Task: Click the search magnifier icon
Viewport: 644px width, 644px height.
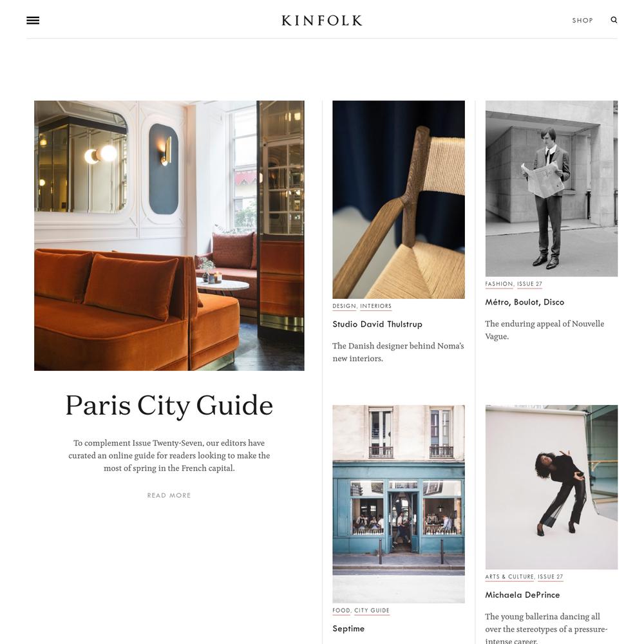Action: 614,20
